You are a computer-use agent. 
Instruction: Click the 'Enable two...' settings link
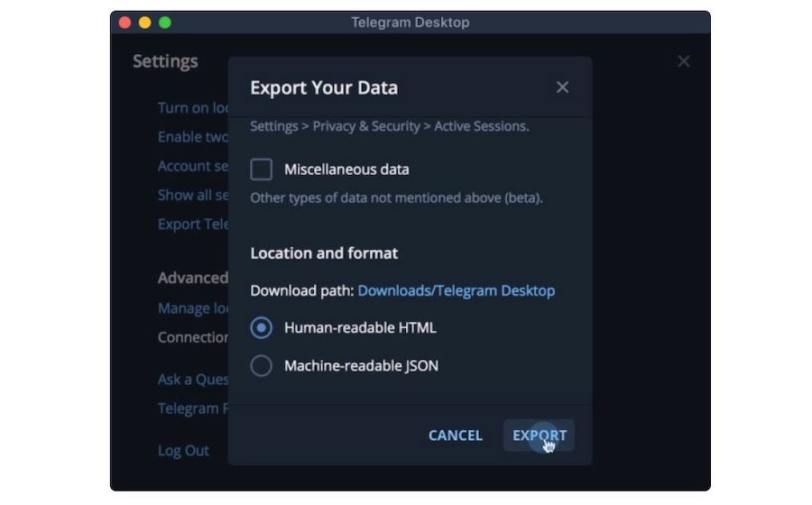[192, 137]
